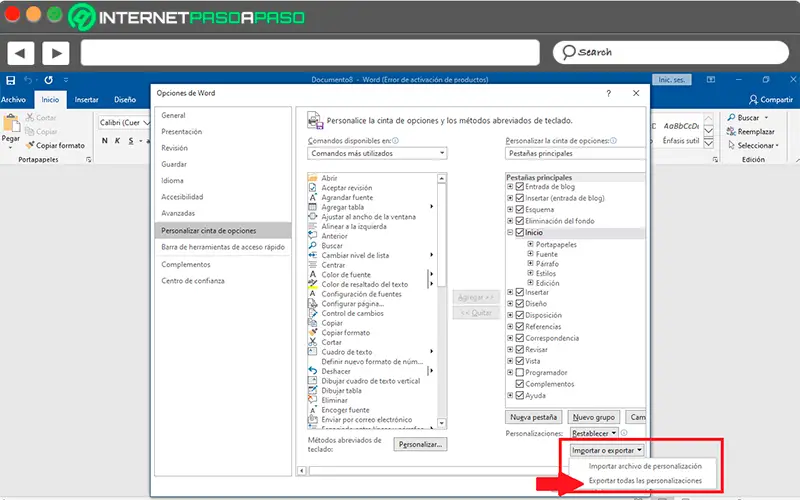Uncheck the Referencias checkbox
Viewport: 800px width, 500px height.
click(520, 327)
